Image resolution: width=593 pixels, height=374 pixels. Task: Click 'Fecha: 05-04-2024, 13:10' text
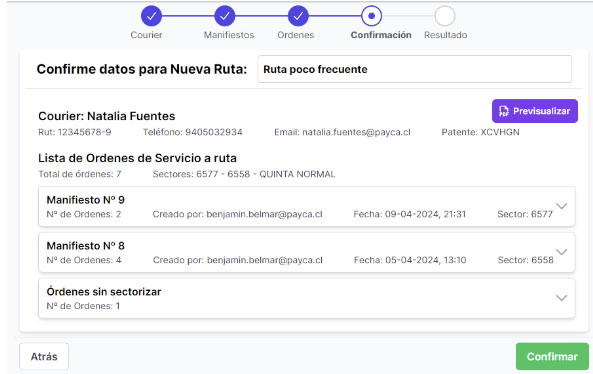[410, 260]
